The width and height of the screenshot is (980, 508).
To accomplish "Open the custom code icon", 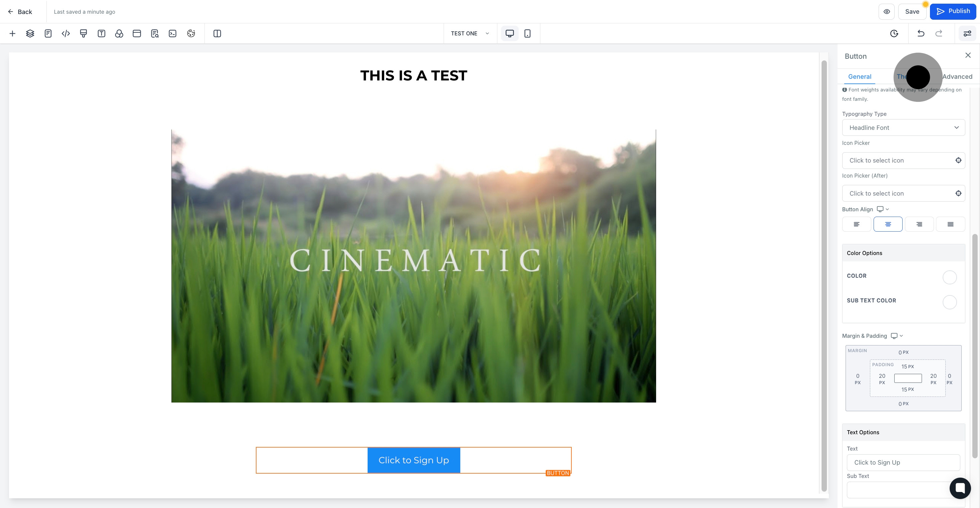I will click(66, 33).
